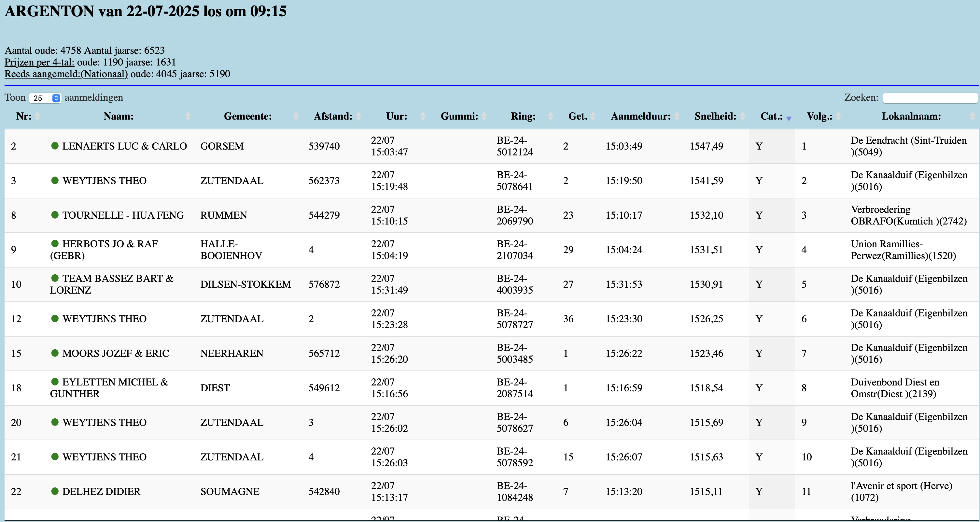Viewport: 980px width, 522px height.
Task: Sort table by Aanmelduur: column header
Action: (640, 117)
